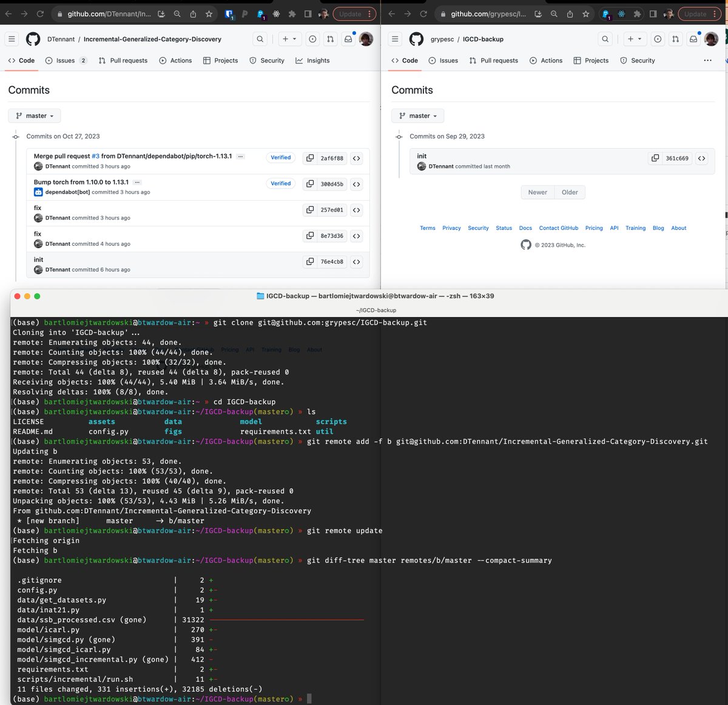
Task: Open hamburger navigation menu in left window
Action: 12,39
